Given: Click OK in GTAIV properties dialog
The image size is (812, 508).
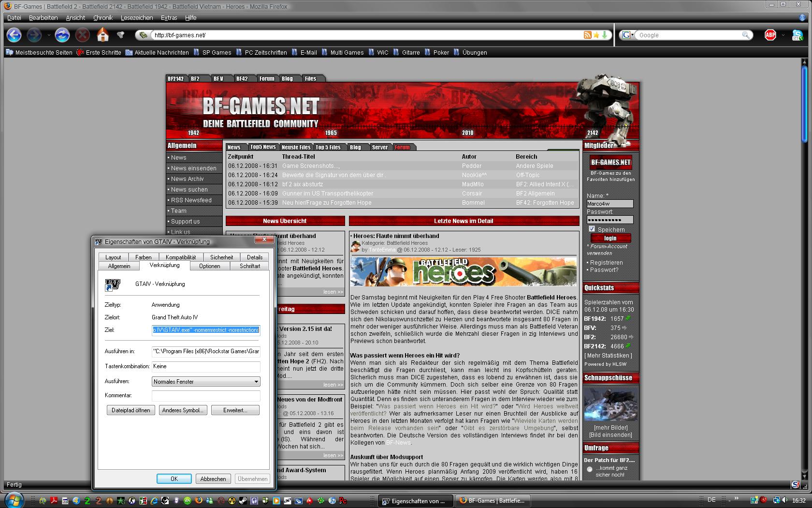Looking at the screenshot, I should (x=174, y=478).
